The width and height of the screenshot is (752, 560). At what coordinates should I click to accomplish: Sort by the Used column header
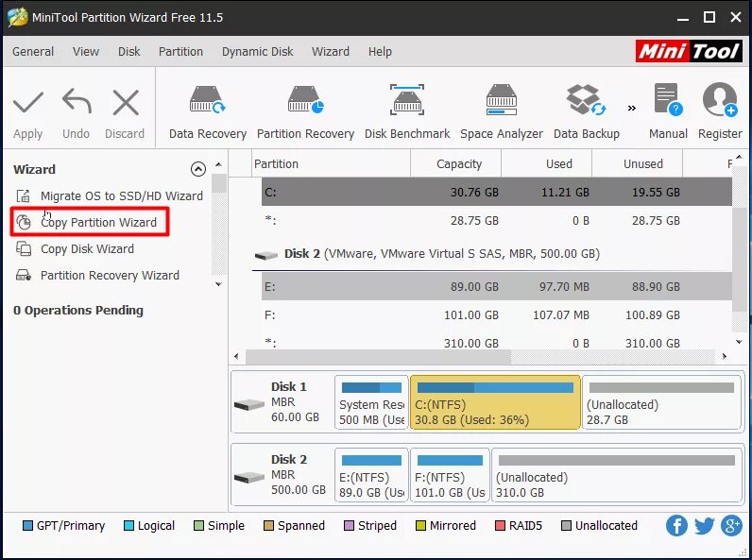coord(546,164)
